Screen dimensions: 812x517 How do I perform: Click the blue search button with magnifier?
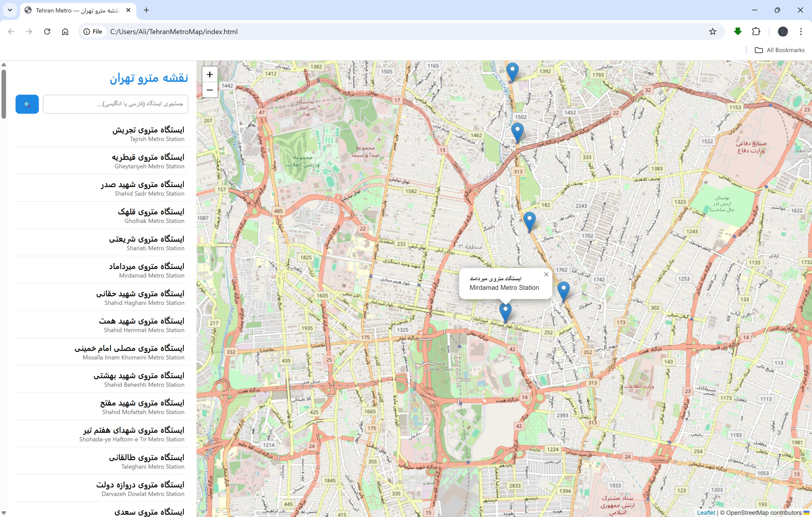tap(27, 104)
